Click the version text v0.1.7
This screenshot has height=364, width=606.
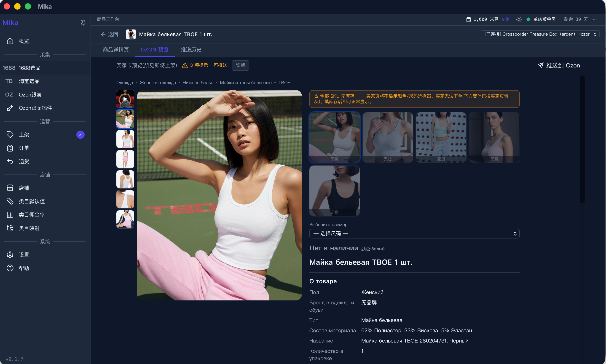click(14, 359)
